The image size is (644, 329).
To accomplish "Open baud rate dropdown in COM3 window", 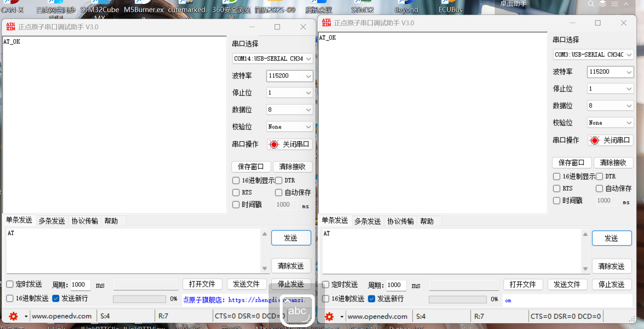I will (610, 72).
